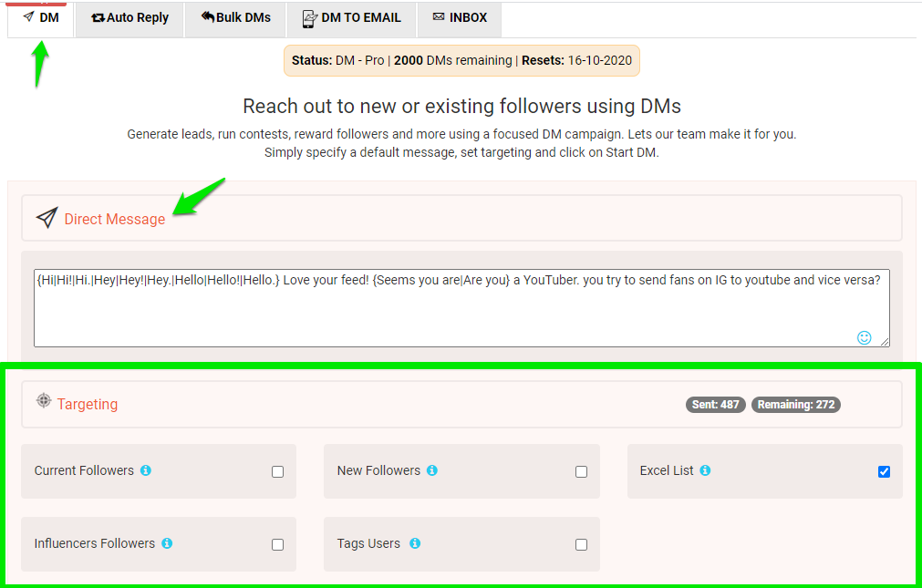Click the info icon beside Current Followers

click(x=145, y=471)
